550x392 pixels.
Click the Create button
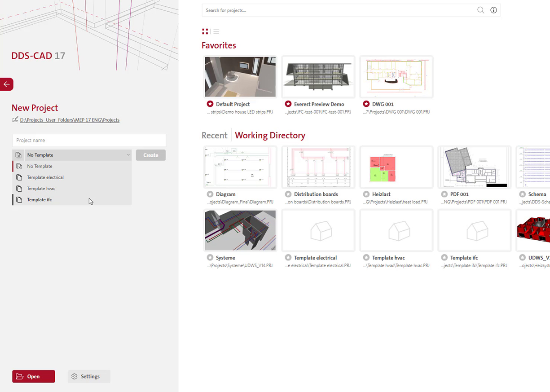(151, 155)
